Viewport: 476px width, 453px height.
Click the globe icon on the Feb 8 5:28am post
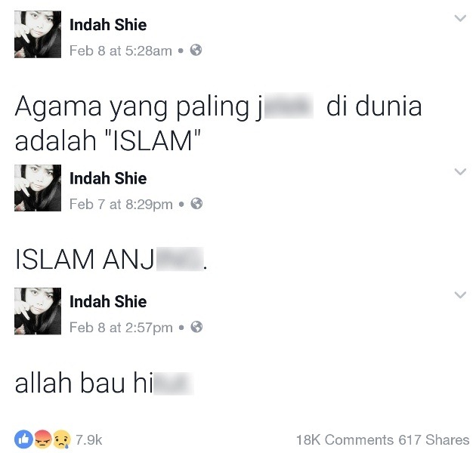[x=196, y=50]
